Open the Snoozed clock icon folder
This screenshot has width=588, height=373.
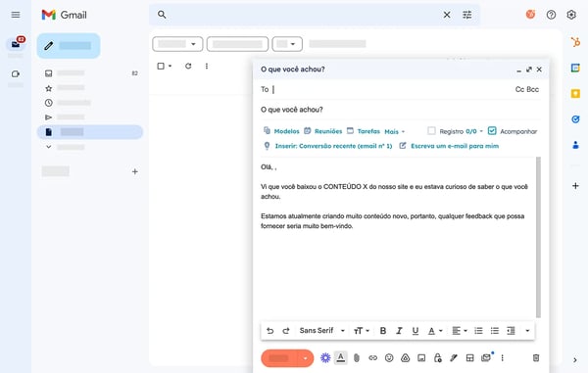48,103
